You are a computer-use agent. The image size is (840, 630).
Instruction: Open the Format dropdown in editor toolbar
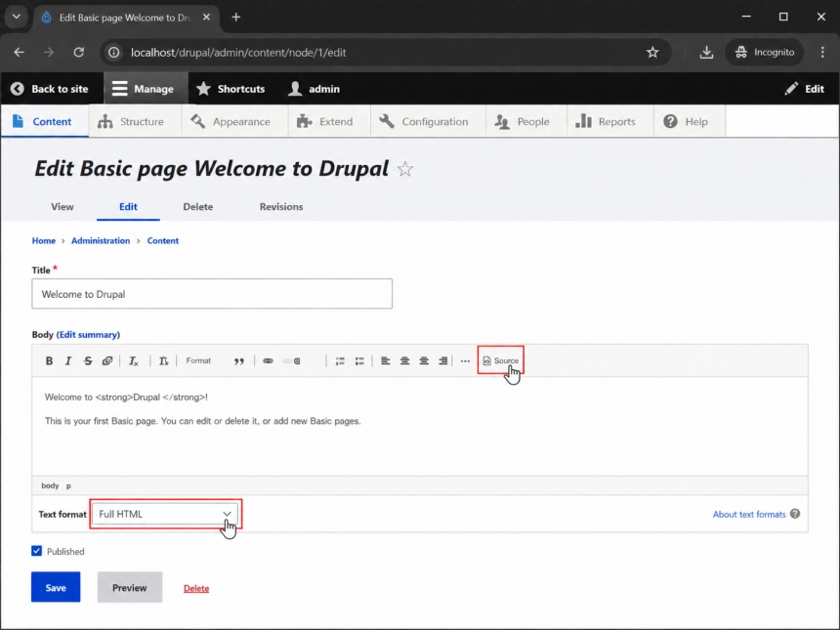tap(198, 361)
